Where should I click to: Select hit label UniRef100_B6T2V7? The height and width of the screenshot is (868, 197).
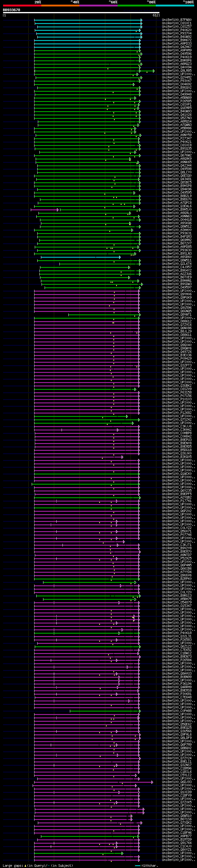pos(177,243)
